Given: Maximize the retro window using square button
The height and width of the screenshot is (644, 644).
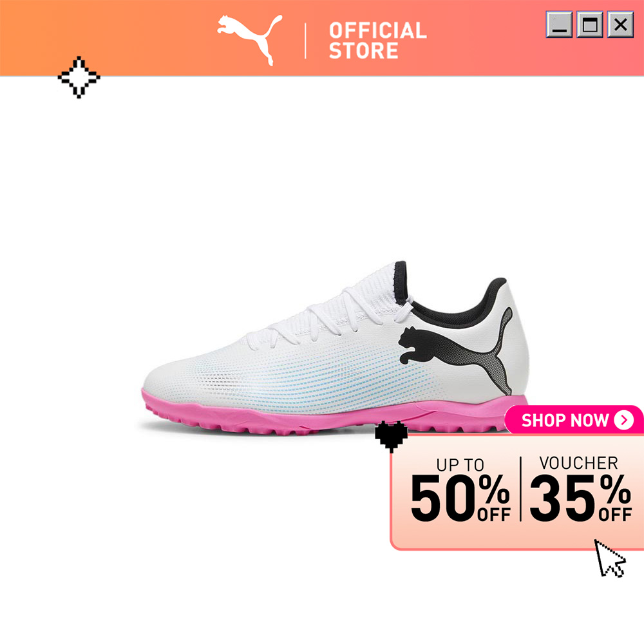Looking at the screenshot, I should [590, 24].
